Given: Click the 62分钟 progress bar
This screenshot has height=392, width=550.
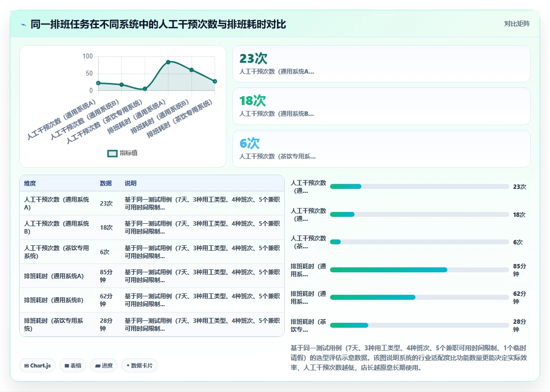Looking at the screenshot, I should [x=419, y=297].
